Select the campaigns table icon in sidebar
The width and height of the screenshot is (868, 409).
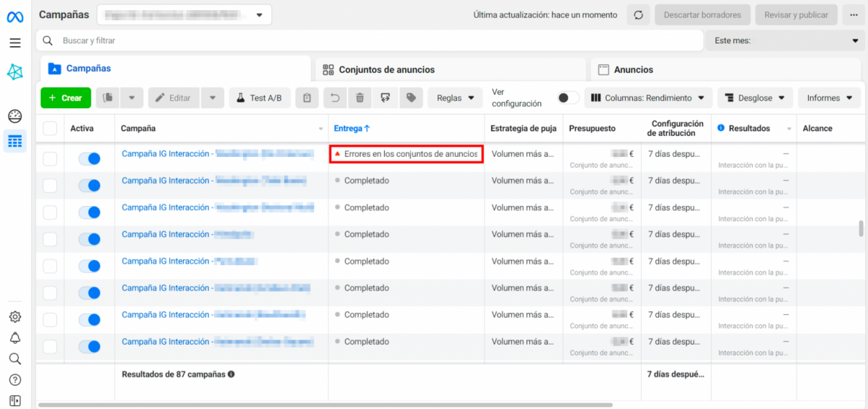point(15,142)
